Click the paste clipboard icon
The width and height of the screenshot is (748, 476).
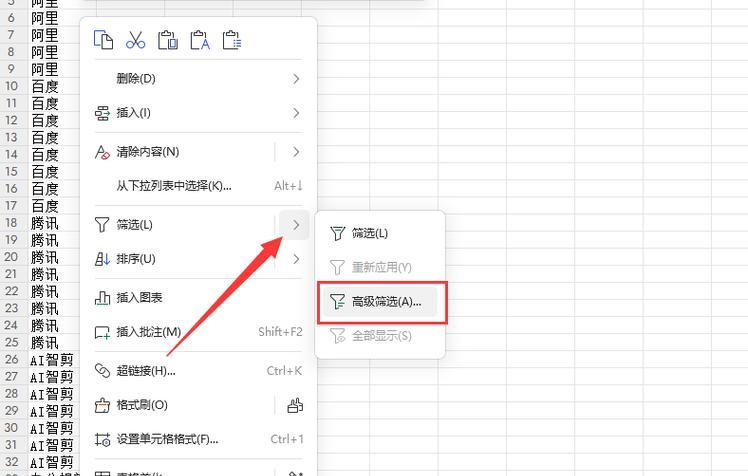tap(168, 40)
